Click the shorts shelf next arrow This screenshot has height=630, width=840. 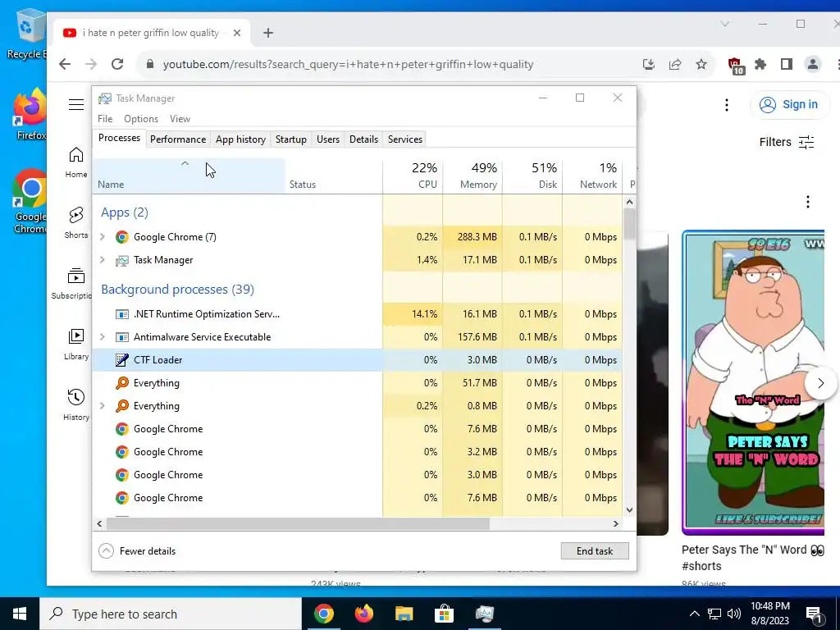point(820,383)
